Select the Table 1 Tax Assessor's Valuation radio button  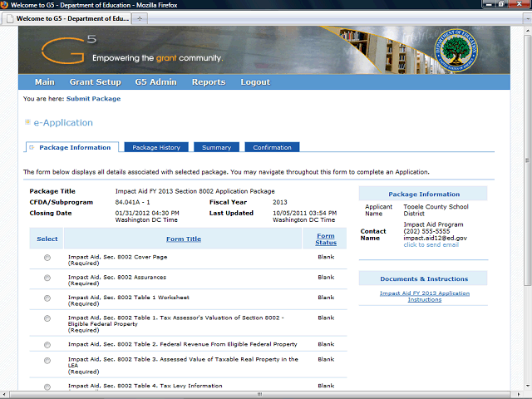[47, 318]
